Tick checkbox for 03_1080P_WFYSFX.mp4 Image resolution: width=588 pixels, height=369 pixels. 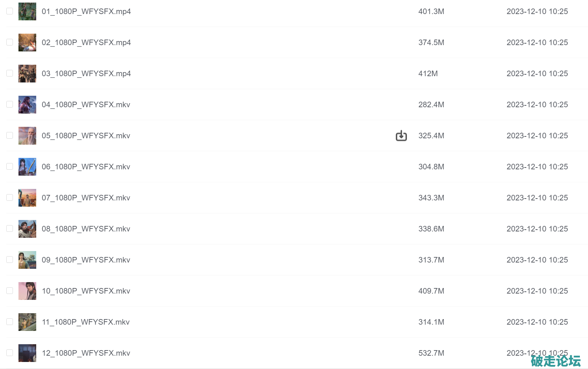coord(10,73)
